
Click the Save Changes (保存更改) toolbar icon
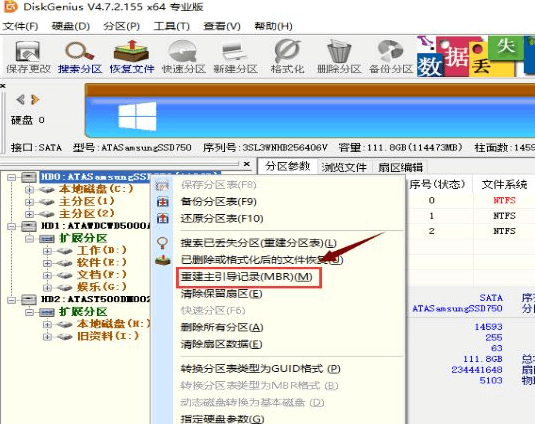28,57
